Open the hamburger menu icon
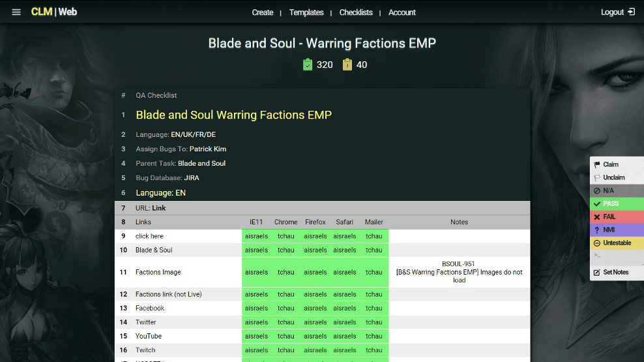 tap(16, 12)
